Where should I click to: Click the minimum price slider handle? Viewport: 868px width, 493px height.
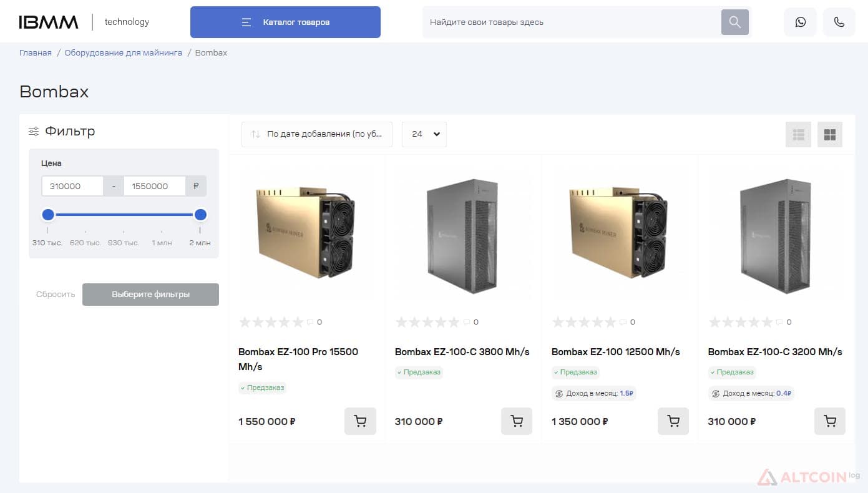tap(48, 215)
